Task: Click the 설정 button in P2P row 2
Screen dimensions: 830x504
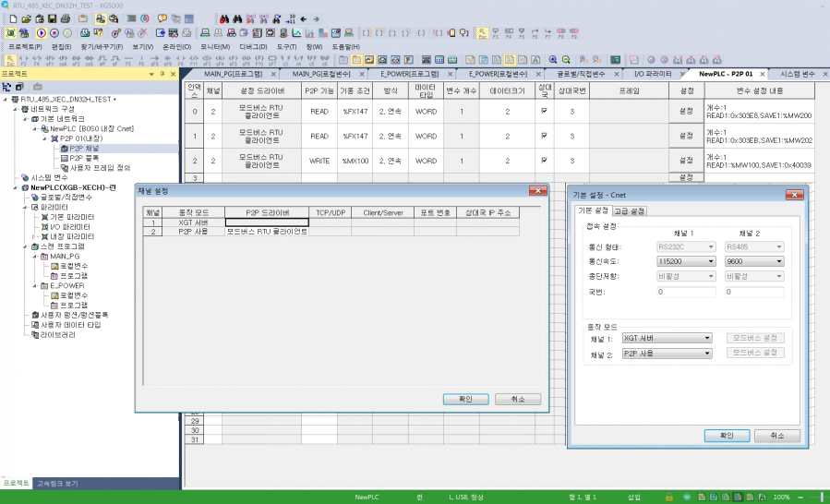Action: pos(687,161)
